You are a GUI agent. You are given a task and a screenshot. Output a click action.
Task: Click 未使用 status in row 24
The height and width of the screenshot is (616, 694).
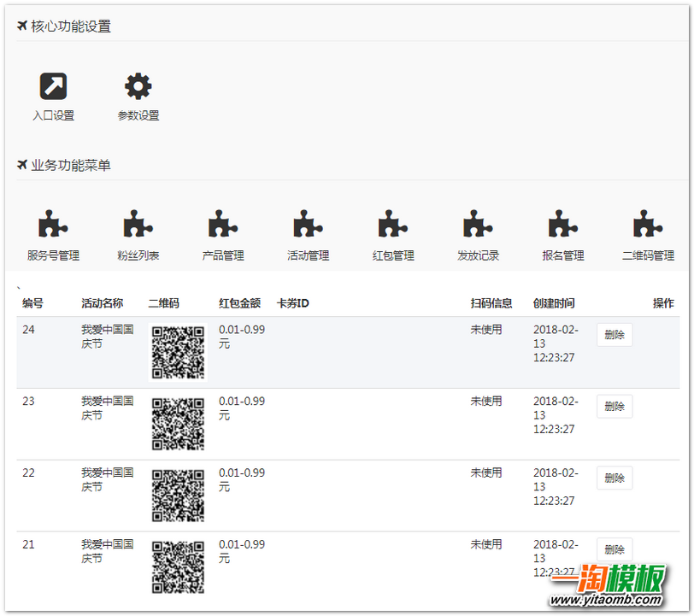click(486, 330)
